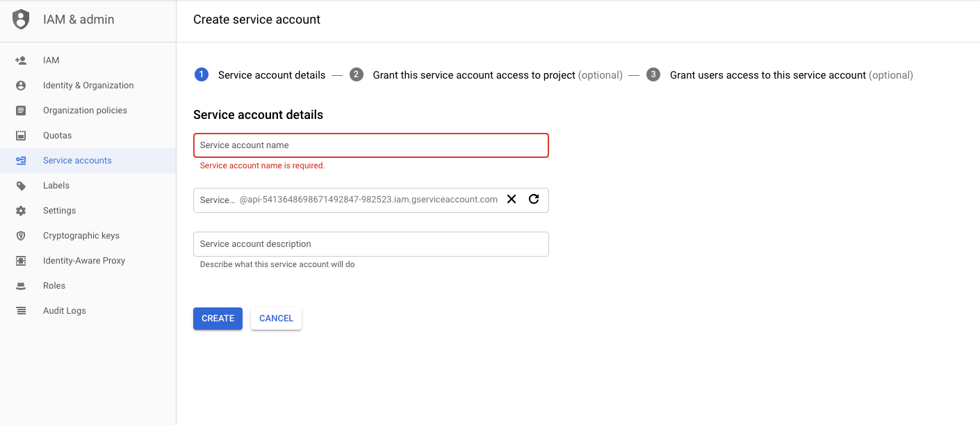The image size is (980, 425).
Task: Click the IAM & admin header title
Action: point(79,19)
